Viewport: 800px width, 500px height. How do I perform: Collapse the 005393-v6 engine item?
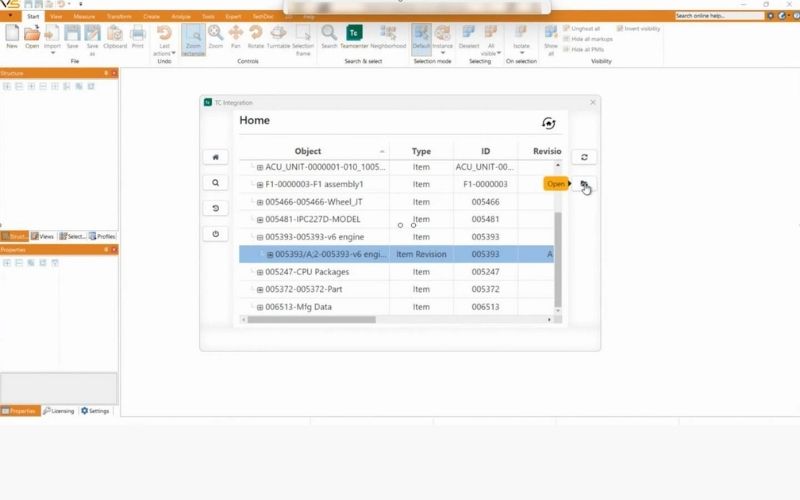pos(260,237)
